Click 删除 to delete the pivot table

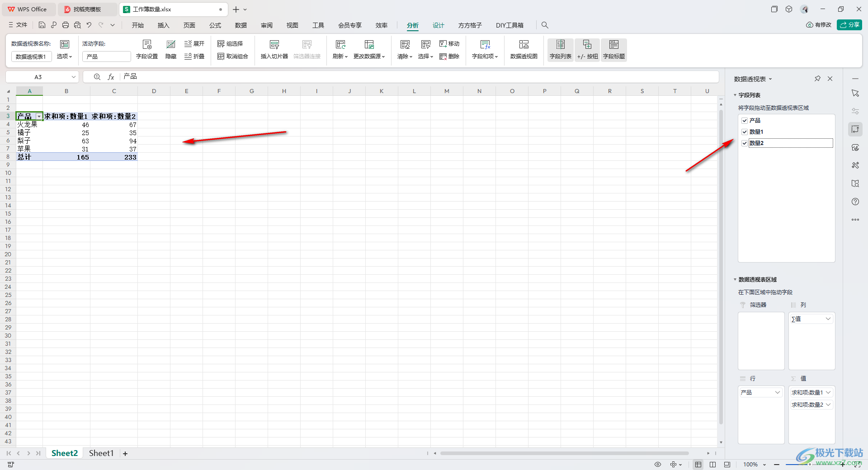point(449,56)
